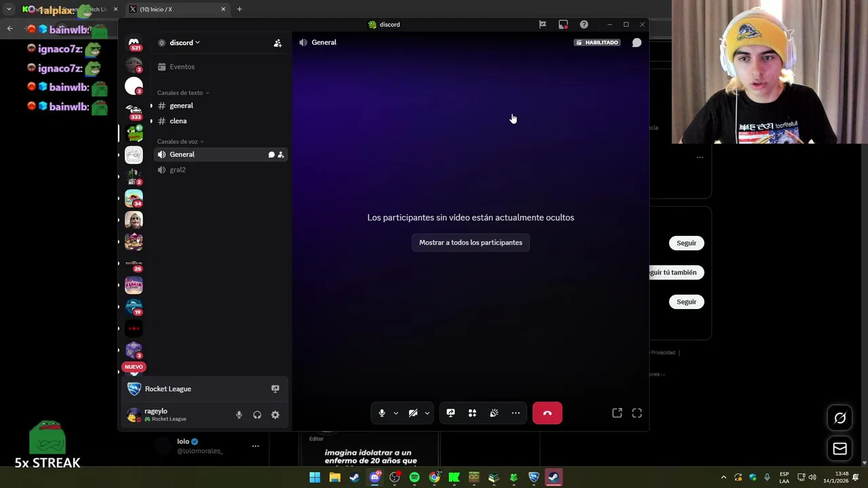Image resolution: width=868 pixels, height=488 pixels.
Task: Open rageylo user avatar panel
Action: 134,415
